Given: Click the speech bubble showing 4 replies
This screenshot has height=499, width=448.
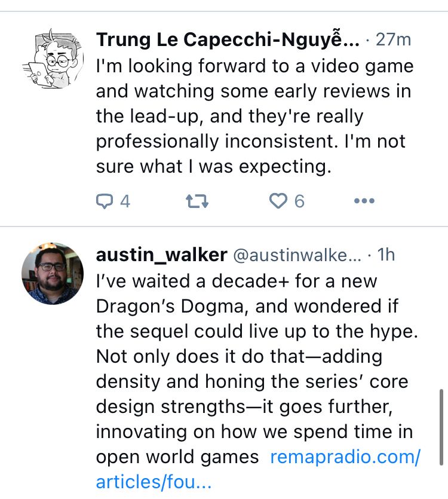Looking at the screenshot, I should click(x=106, y=201).
